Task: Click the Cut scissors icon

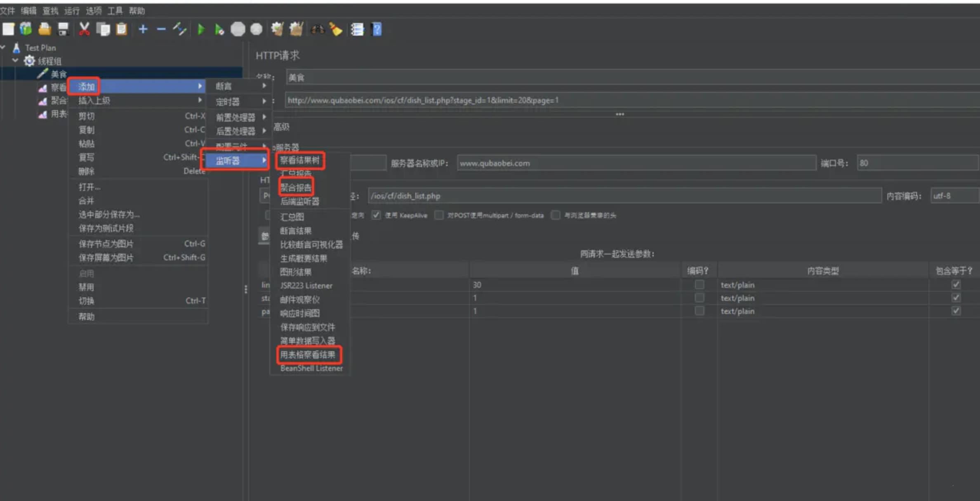Action: [84, 29]
